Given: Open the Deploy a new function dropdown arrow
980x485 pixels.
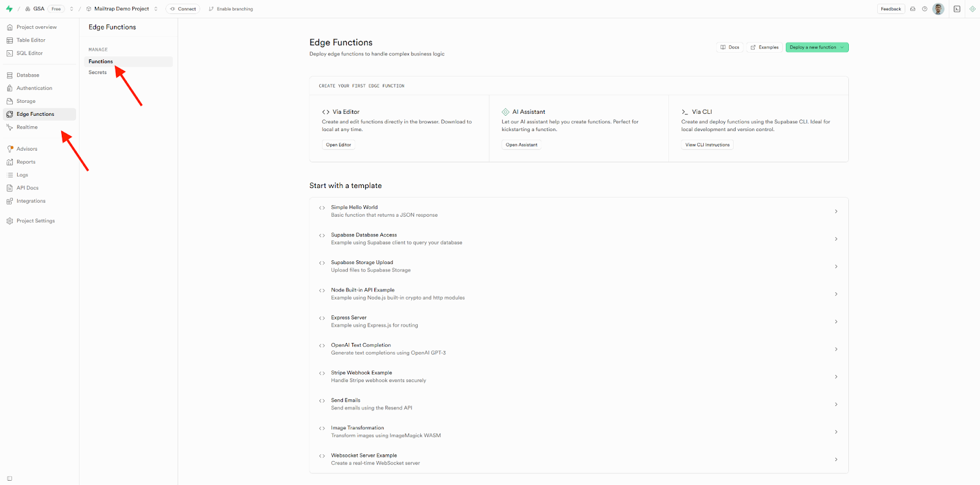Looking at the screenshot, I should coord(842,47).
